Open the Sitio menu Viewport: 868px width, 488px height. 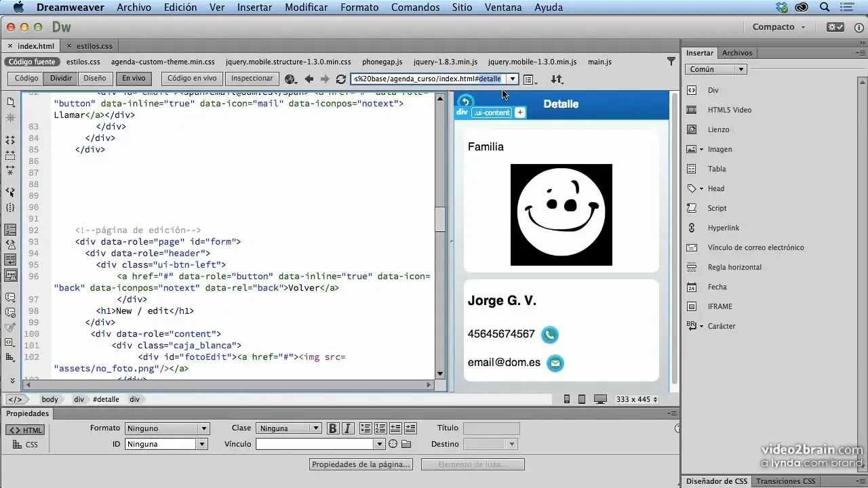462,7
